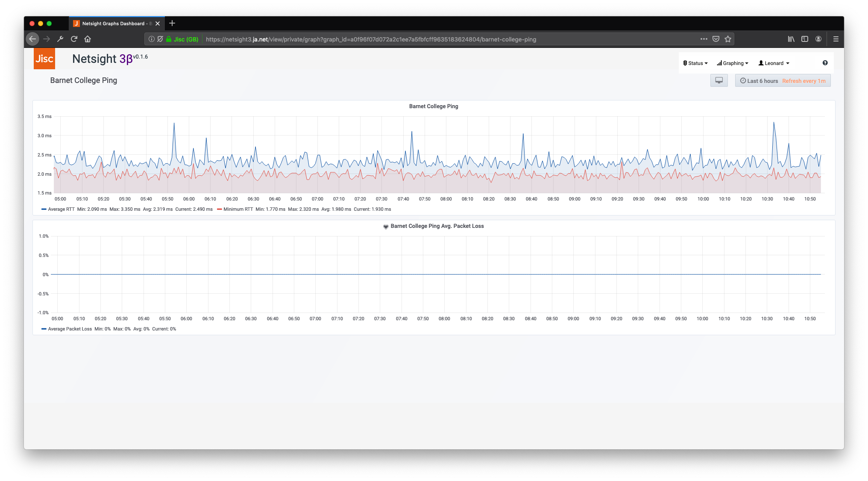This screenshot has height=481, width=868.
Task: Toggle Average Packet Loss legend series
Action: click(x=70, y=329)
